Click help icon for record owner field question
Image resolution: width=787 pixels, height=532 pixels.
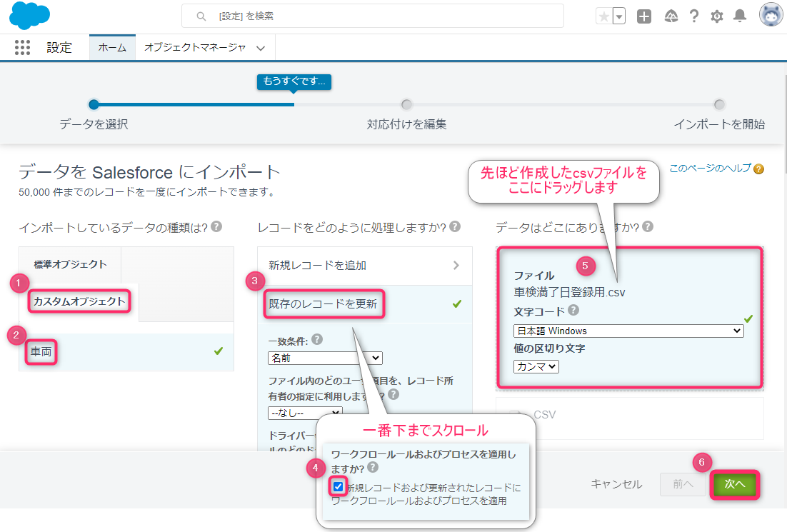[x=393, y=394]
